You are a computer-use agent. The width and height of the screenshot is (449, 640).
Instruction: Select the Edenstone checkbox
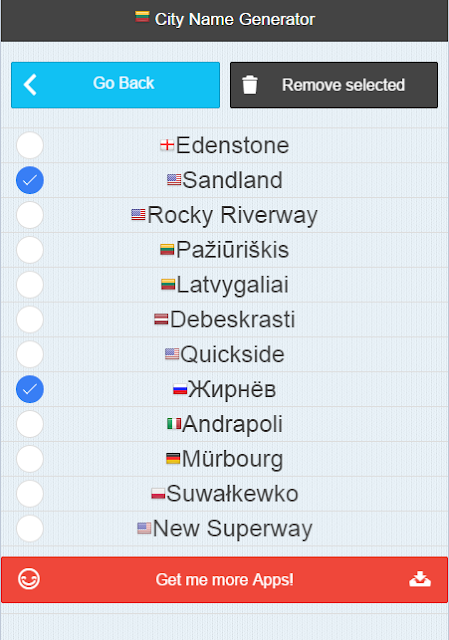tap(30, 145)
